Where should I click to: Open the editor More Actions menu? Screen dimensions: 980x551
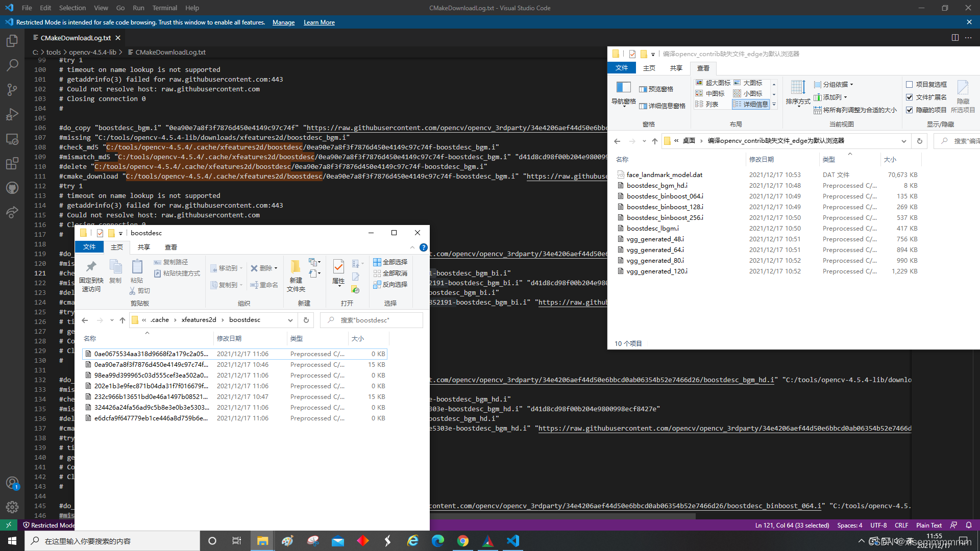tap(968, 38)
